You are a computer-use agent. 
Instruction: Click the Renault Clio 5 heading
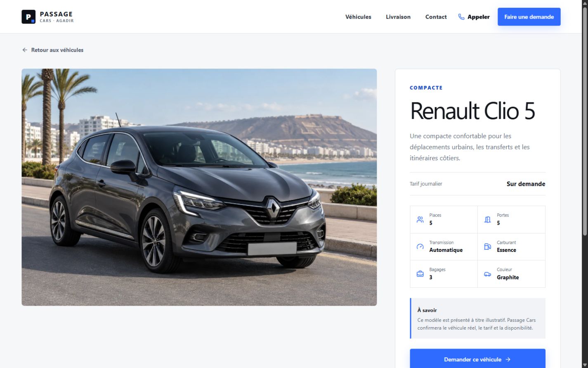(x=472, y=111)
